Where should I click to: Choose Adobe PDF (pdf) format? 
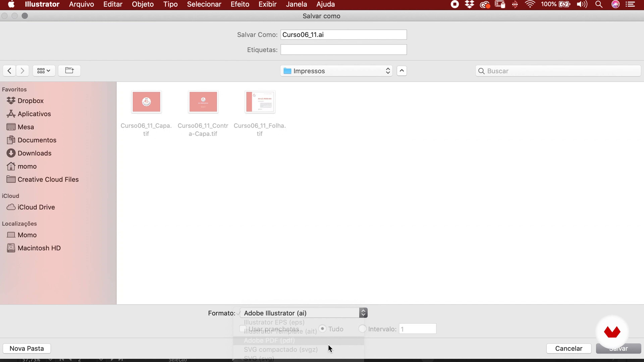tap(299, 341)
